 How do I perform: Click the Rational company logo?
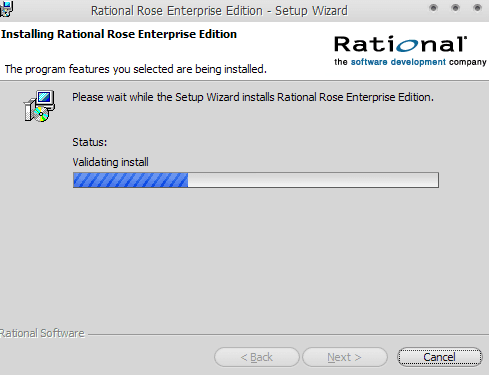pyautogui.click(x=400, y=44)
